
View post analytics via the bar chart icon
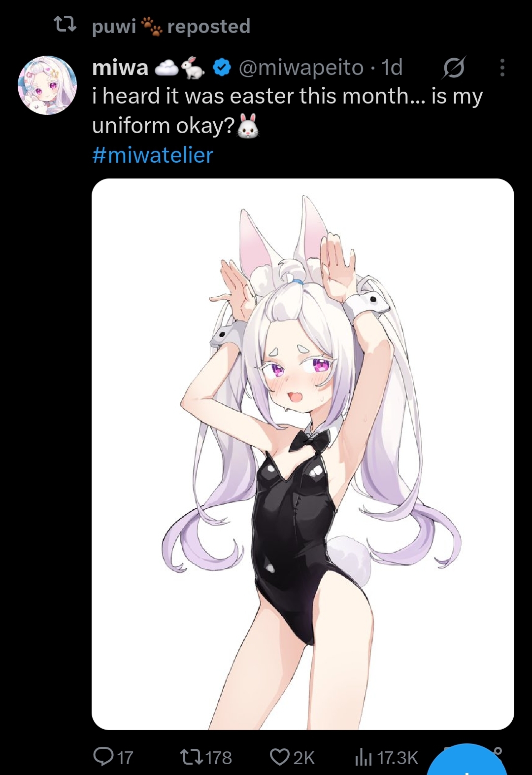click(363, 757)
